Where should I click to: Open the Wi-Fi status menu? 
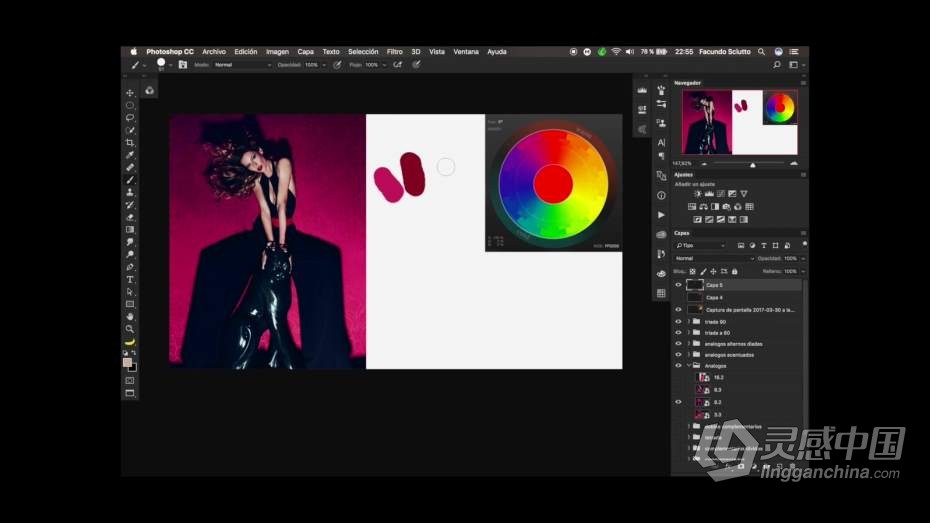coord(616,52)
